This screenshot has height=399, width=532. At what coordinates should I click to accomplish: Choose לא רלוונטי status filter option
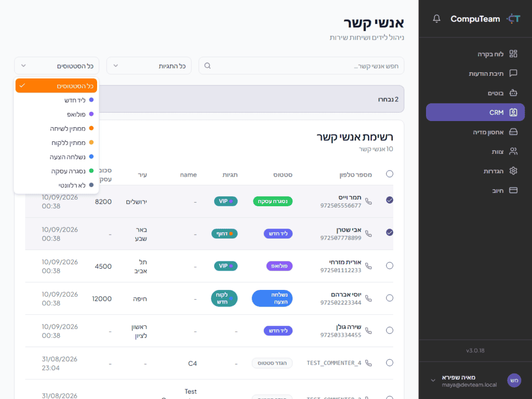pos(56,185)
